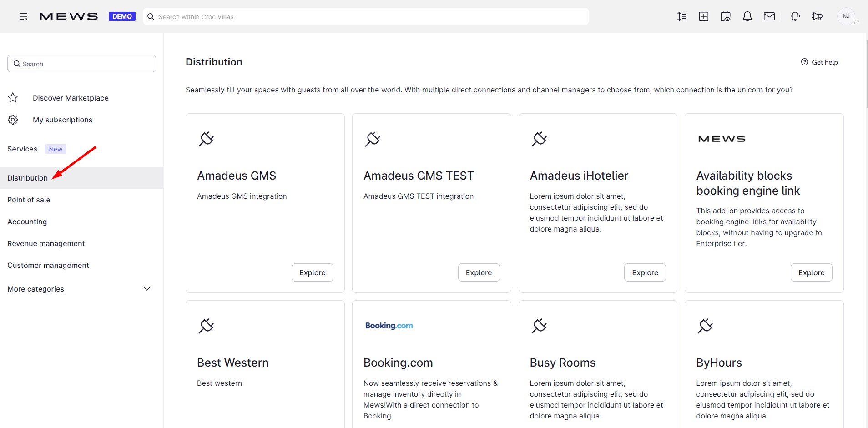This screenshot has height=428, width=868.
Task: Click the Busy Rooms card title
Action: (563, 363)
